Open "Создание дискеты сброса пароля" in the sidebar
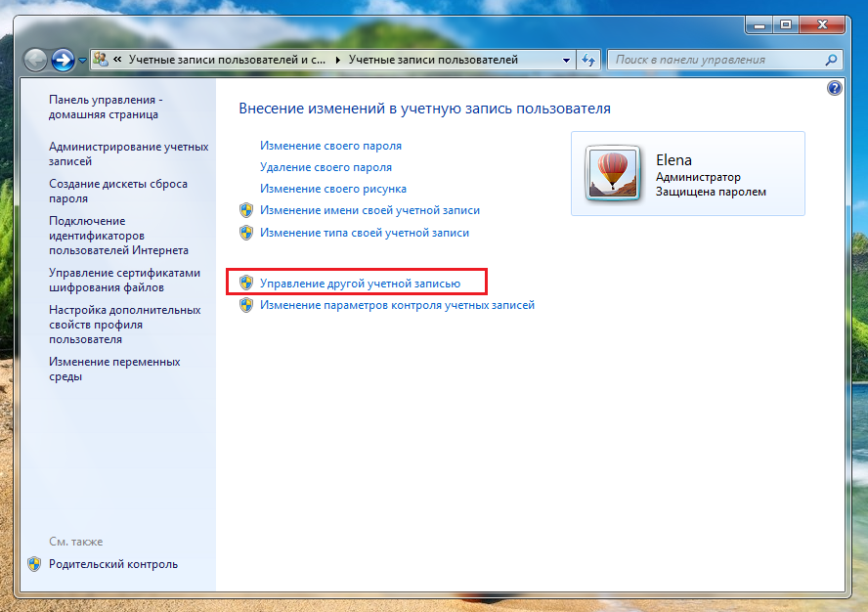This screenshot has width=868, height=612. click(x=118, y=191)
